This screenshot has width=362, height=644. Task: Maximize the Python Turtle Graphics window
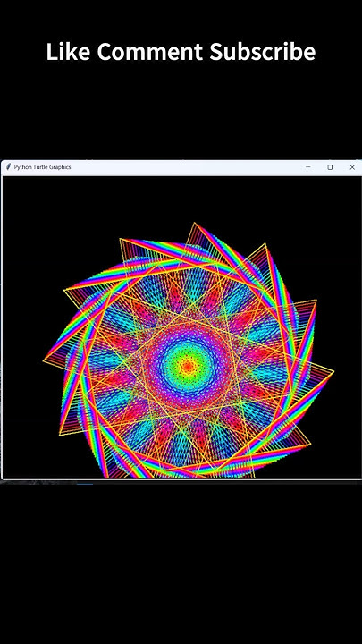pos(330,167)
